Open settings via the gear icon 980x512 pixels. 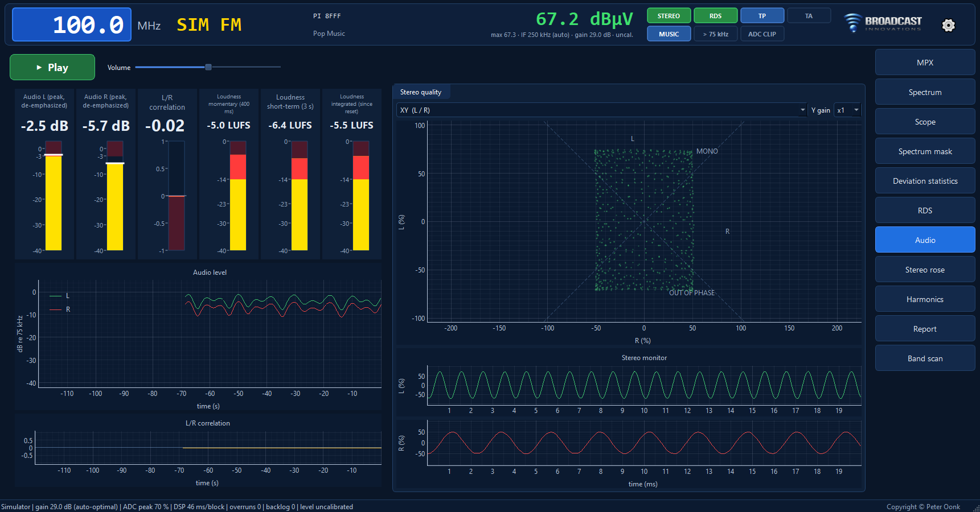(948, 25)
